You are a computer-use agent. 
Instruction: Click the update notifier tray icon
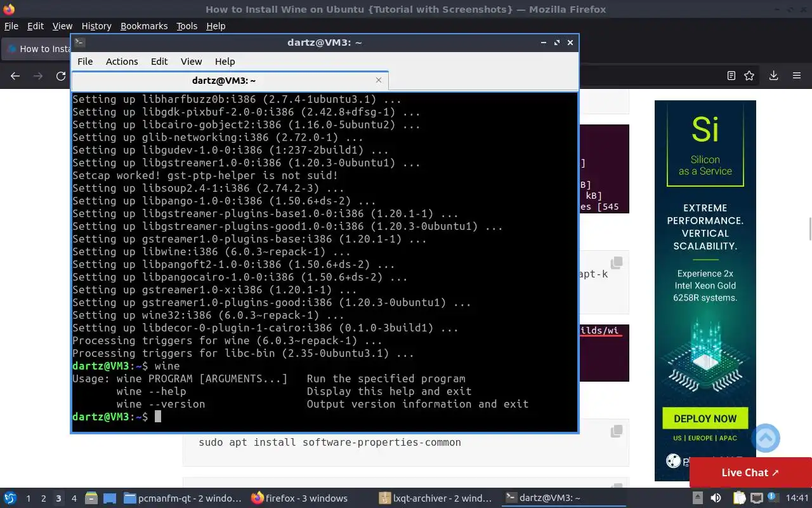click(x=773, y=498)
